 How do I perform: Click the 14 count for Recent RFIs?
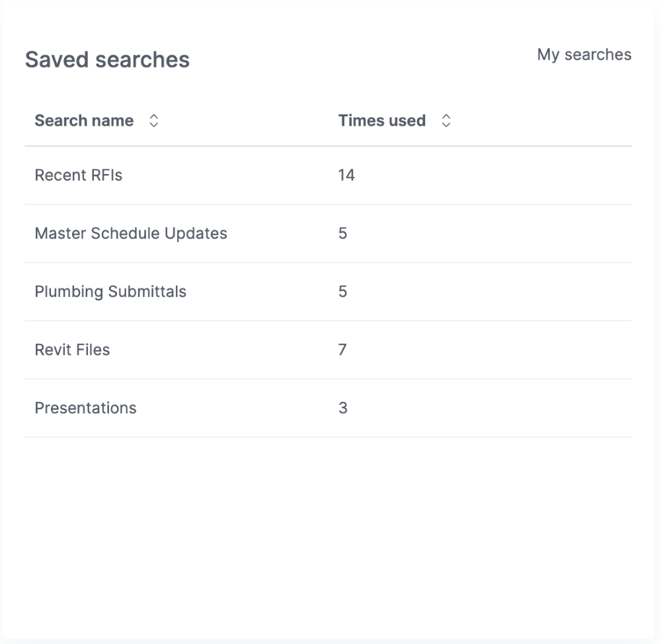[x=346, y=175]
